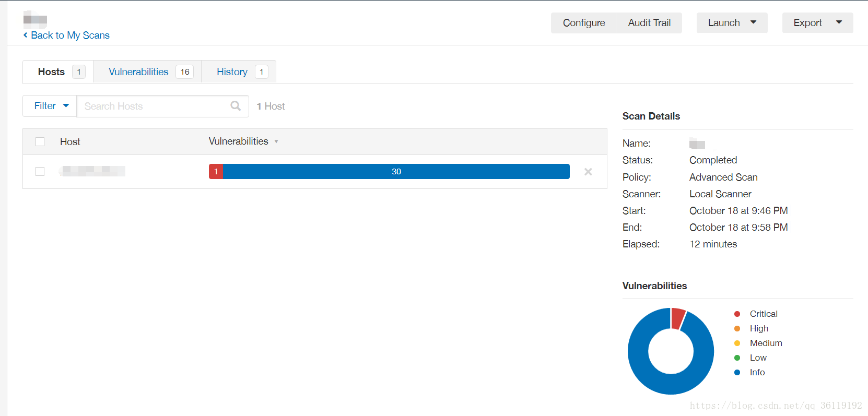
Task: Click the back chevron icon beside Back to My Scans
Action: (x=25, y=35)
